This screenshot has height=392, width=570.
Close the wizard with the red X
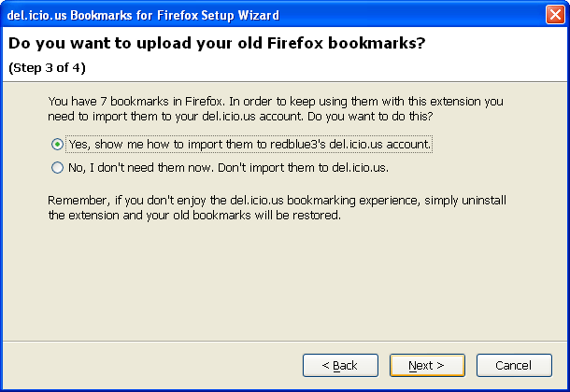coord(555,15)
